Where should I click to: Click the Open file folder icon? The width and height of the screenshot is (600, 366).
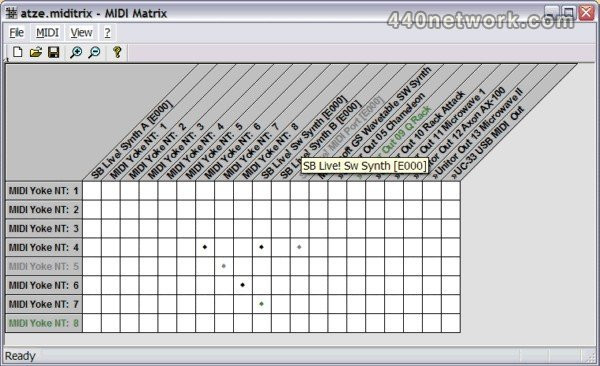click(x=36, y=52)
